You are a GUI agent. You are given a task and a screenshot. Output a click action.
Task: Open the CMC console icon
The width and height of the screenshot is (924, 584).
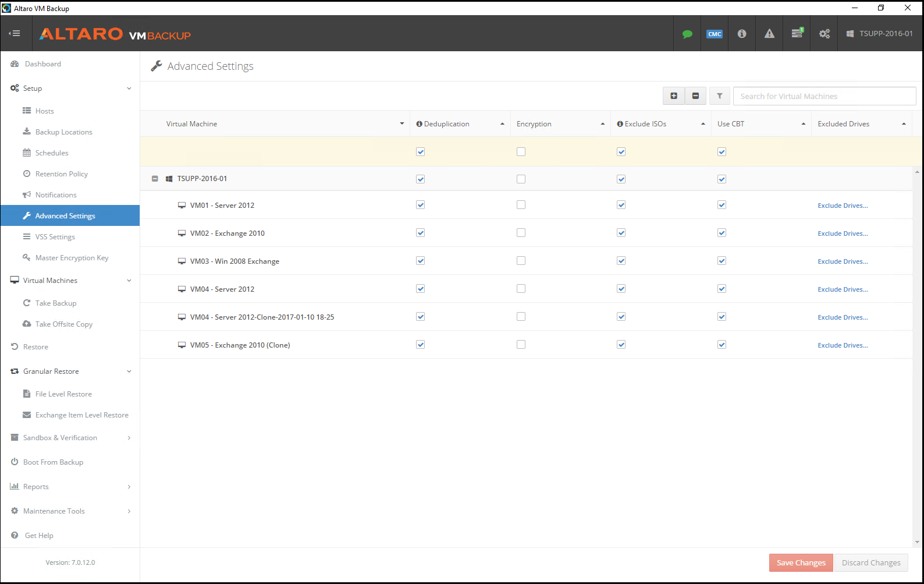click(x=715, y=34)
